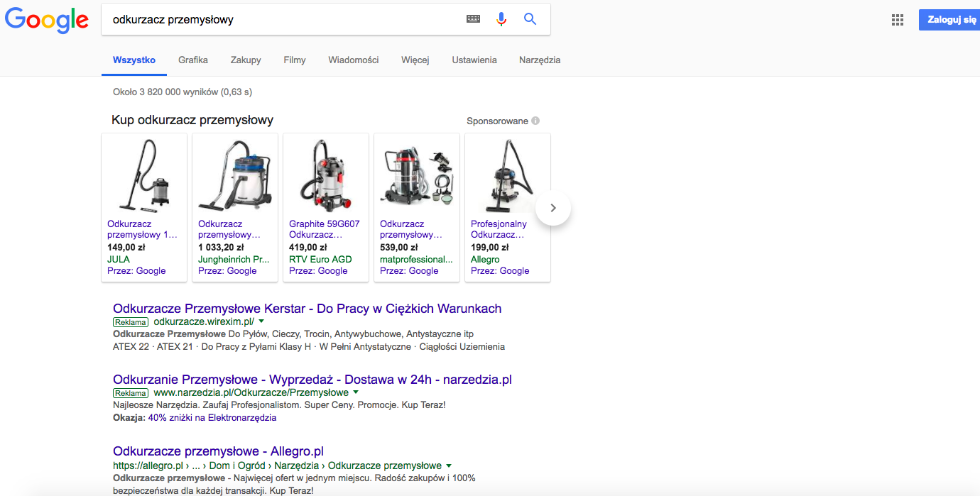Viewport: 980px width, 496px height.
Task: Click 'Przez: Google' under Jungheinrich product
Action: point(227,270)
